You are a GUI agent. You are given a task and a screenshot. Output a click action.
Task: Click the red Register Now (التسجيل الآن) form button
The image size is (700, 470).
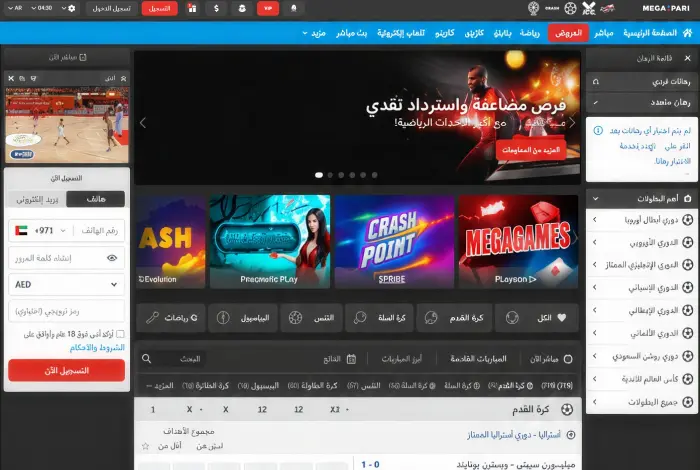67,370
